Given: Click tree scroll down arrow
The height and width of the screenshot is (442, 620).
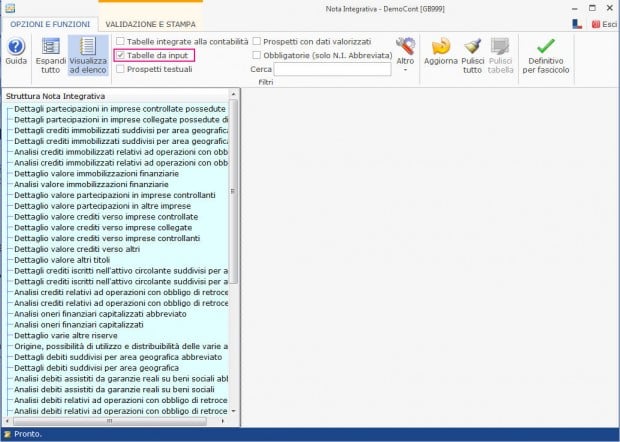Looking at the screenshot, I should pyautogui.click(x=233, y=411).
